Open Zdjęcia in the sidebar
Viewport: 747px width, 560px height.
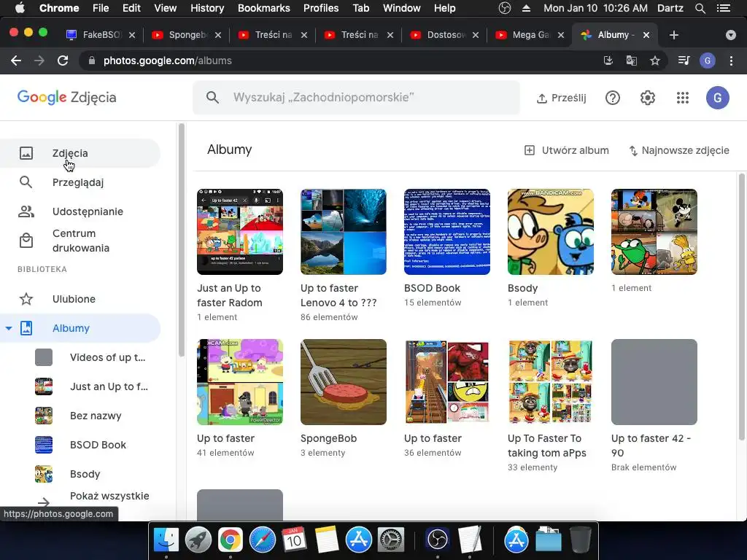80,153
